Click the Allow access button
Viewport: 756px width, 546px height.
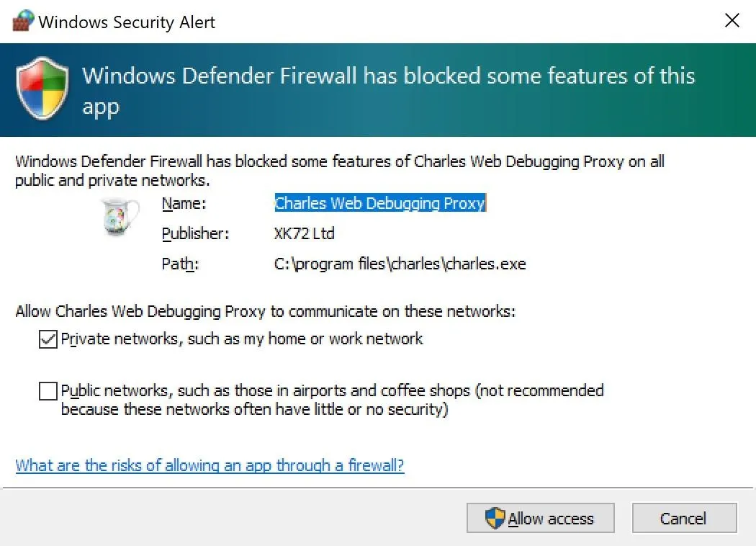(541, 518)
